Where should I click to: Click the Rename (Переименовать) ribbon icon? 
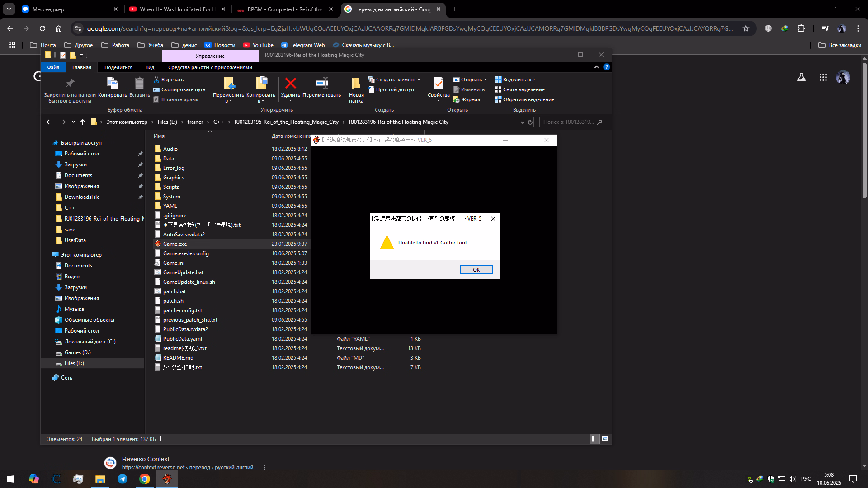321,83
